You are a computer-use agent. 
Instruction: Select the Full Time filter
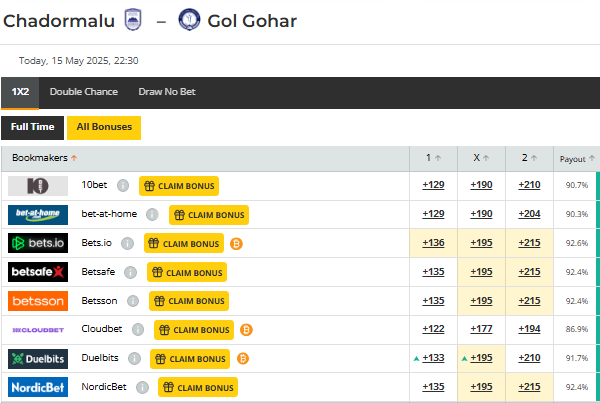33,127
